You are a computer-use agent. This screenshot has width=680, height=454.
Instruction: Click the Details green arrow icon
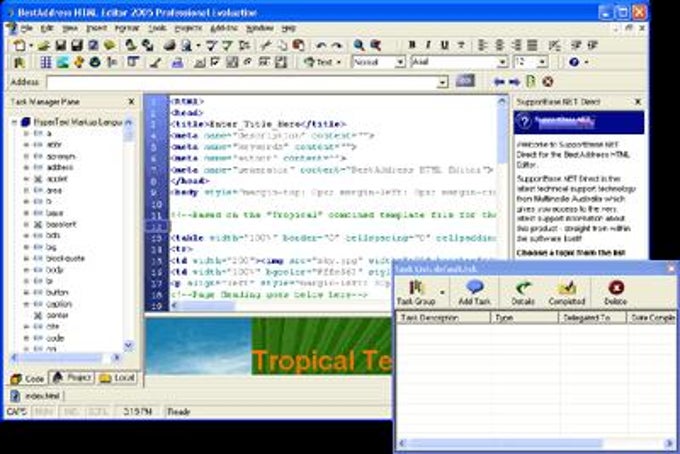pos(523,288)
